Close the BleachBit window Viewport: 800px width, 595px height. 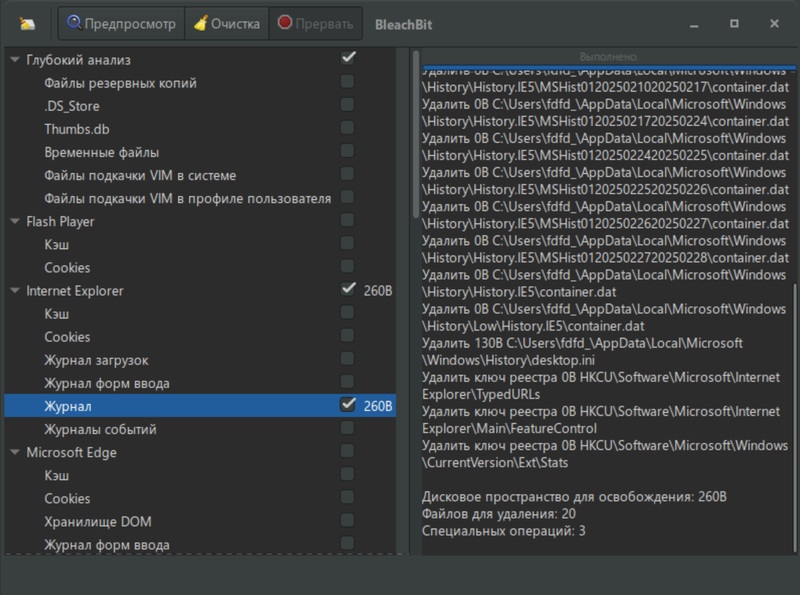[775, 23]
